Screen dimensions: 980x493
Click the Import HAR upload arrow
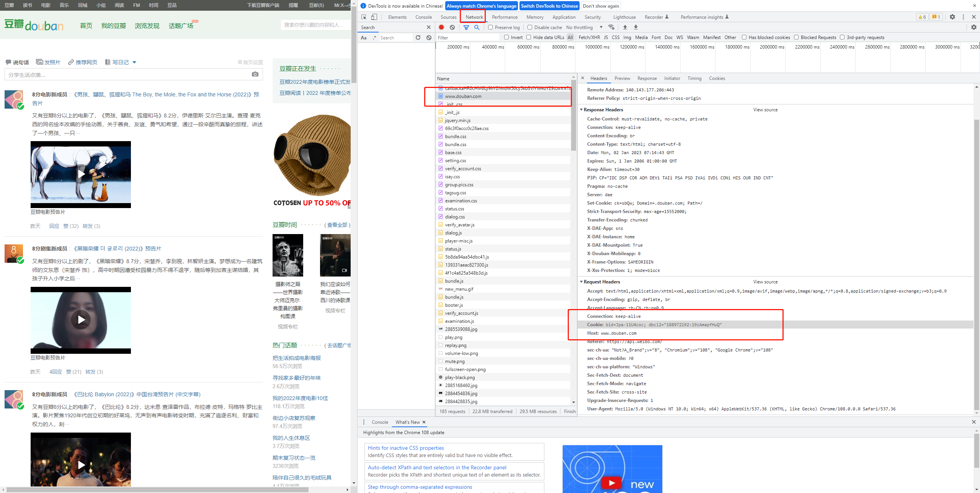pos(625,27)
